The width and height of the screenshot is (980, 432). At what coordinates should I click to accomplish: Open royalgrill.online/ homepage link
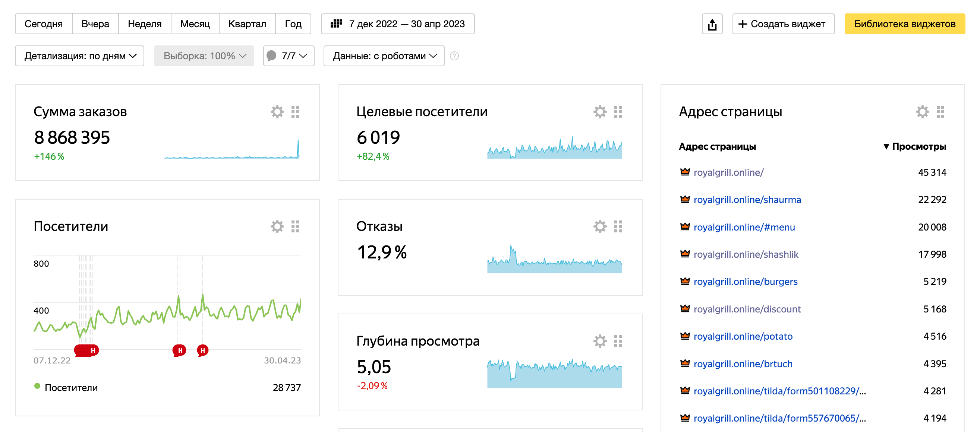pyautogui.click(x=728, y=172)
